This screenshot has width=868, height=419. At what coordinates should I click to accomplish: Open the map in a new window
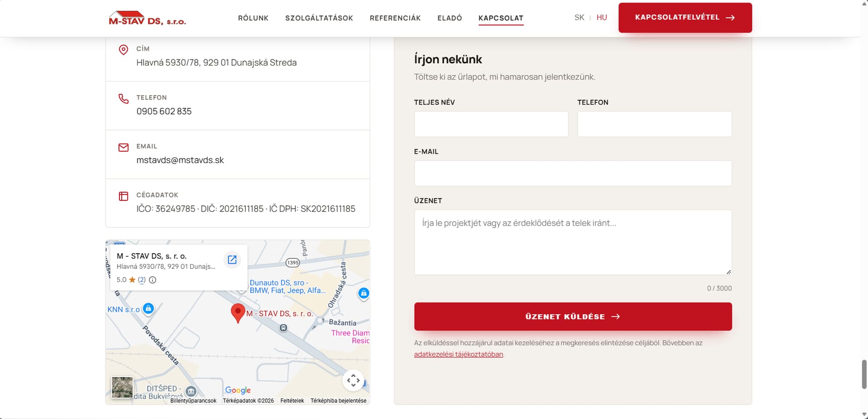coord(232,260)
